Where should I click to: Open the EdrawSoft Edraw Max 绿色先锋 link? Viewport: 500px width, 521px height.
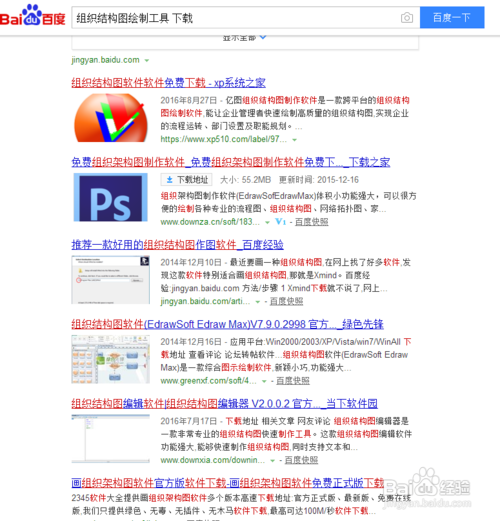click(227, 324)
